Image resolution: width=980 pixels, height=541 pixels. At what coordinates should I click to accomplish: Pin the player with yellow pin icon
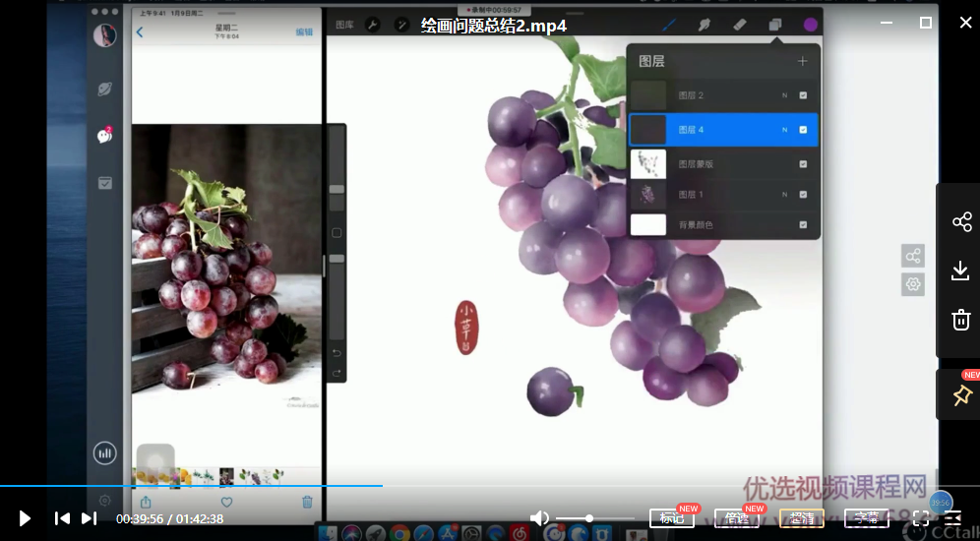(961, 394)
